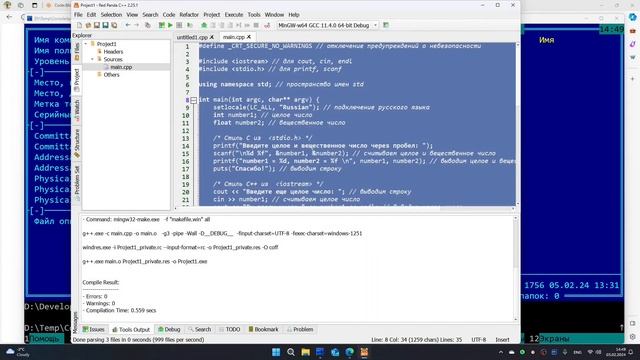Select the Others folder in Explorer

point(111,75)
